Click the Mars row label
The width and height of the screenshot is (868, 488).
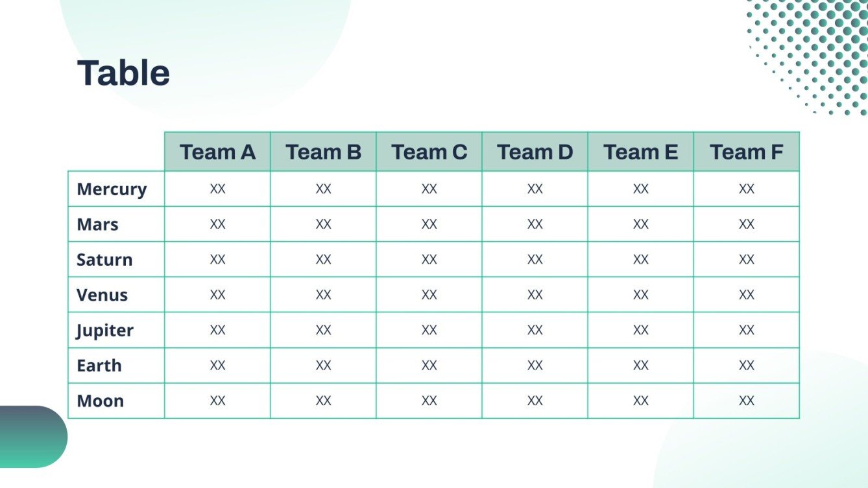click(97, 225)
